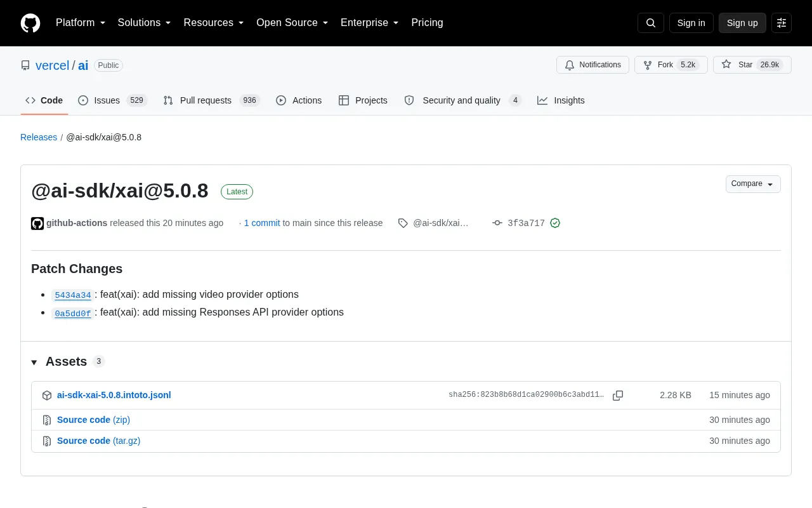
Task: Open the Compare dropdown
Action: tap(753, 184)
